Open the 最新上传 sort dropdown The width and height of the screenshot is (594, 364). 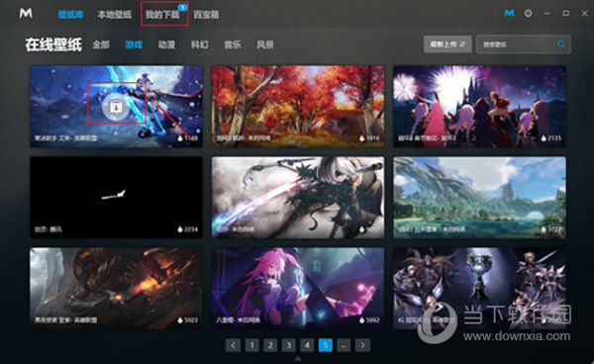[x=447, y=45]
